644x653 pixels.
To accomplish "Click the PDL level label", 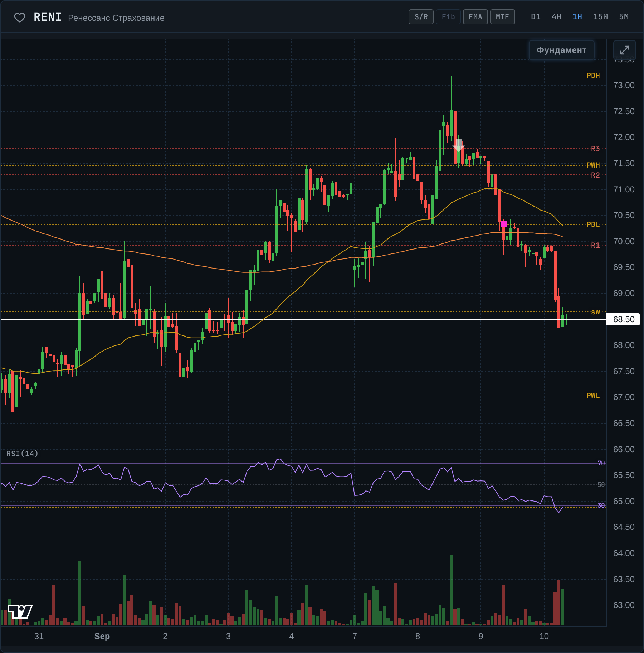I will pos(593,224).
